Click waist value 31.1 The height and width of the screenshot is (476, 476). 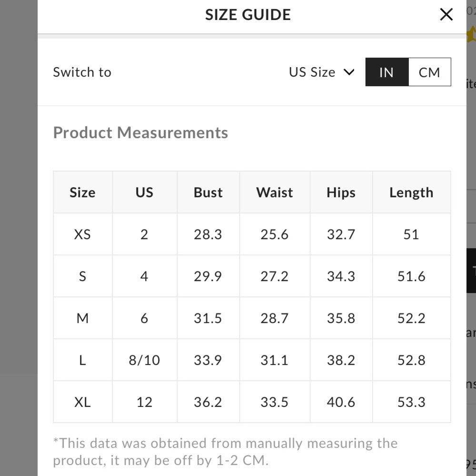pyautogui.click(x=275, y=360)
